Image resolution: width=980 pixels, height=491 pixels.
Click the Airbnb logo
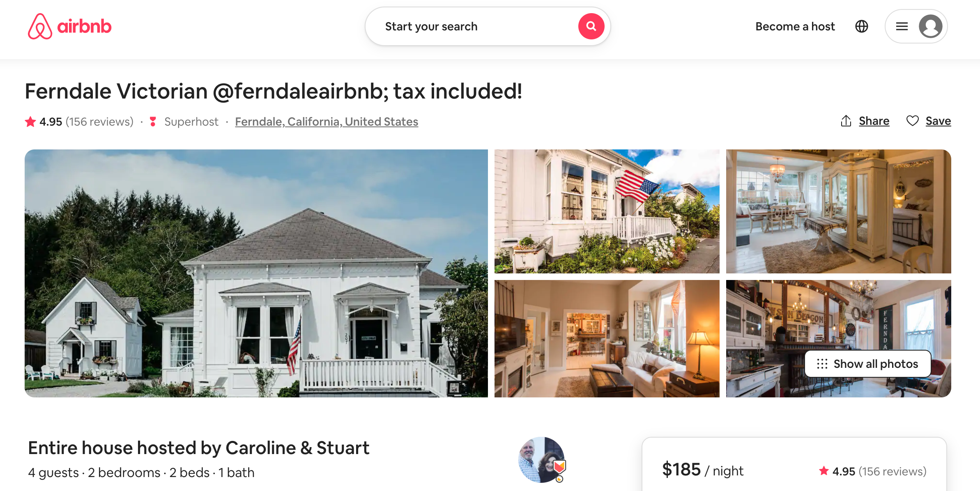[x=69, y=26]
